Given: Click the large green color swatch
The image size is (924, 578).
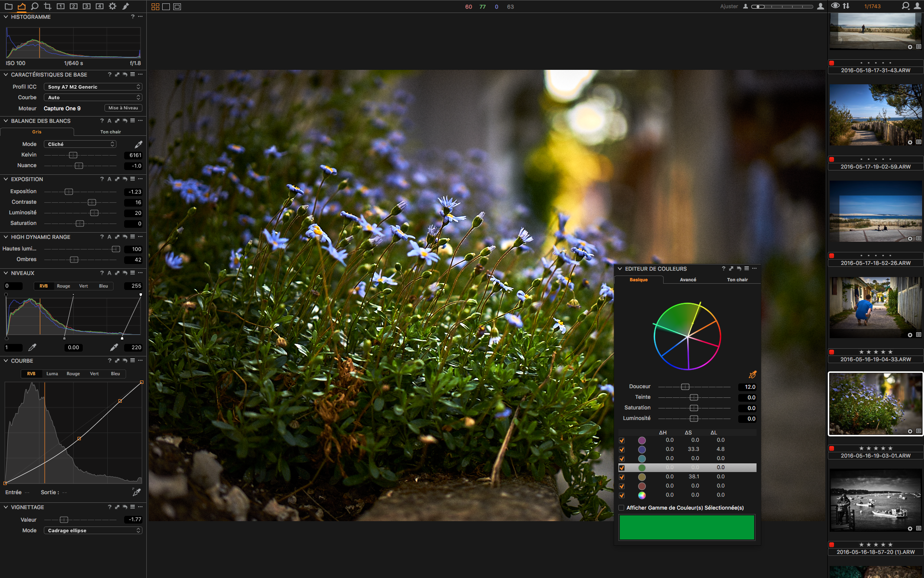Looking at the screenshot, I should click(x=687, y=527).
